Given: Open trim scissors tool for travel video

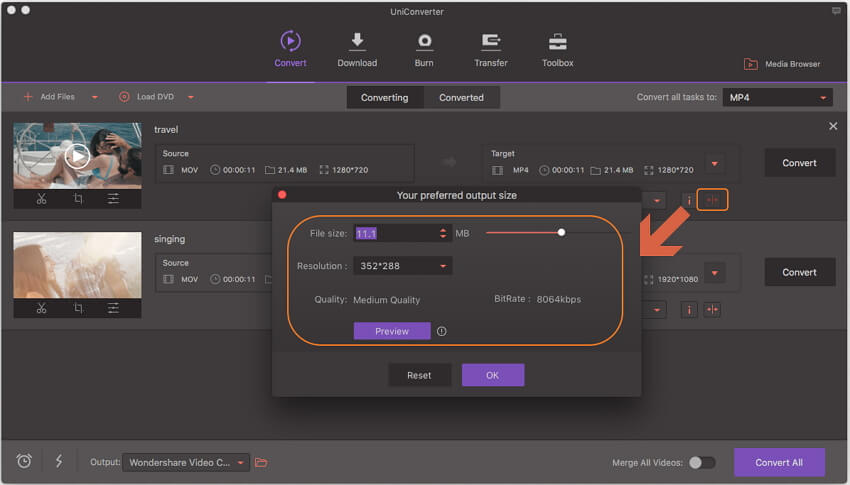Looking at the screenshot, I should (41, 199).
